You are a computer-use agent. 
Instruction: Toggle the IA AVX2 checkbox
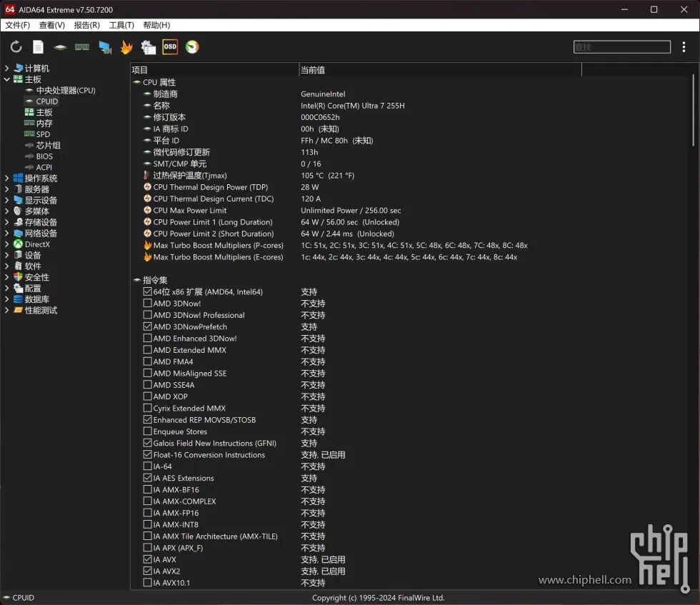pyautogui.click(x=147, y=571)
